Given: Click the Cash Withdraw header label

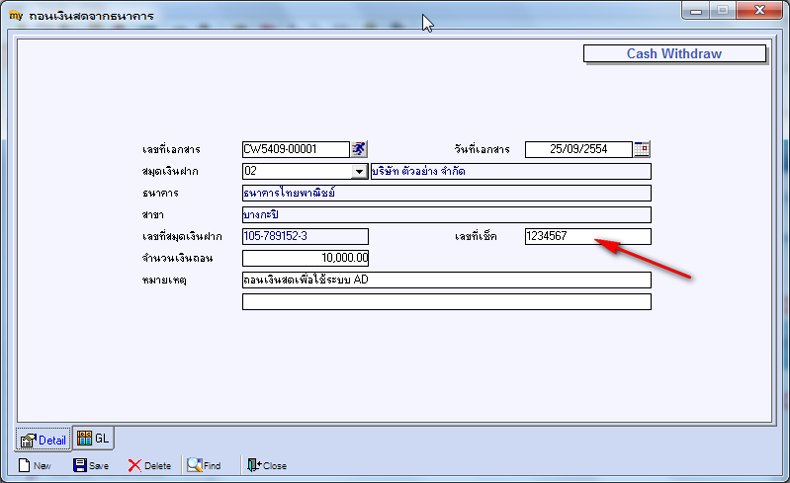Looking at the screenshot, I should [674, 53].
